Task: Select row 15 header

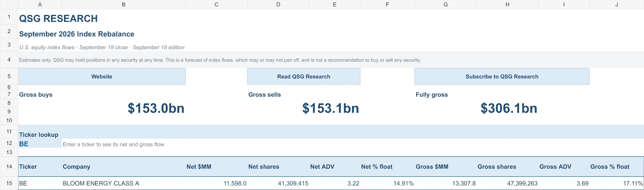Action: coord(9,183)
